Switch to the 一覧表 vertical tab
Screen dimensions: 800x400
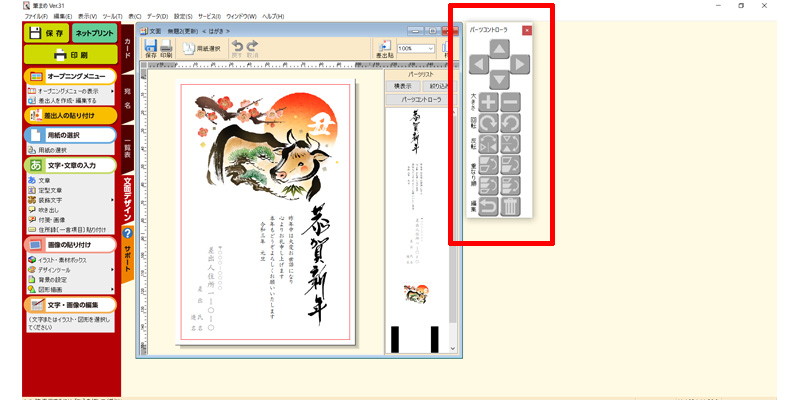click(x=127, y=148)
